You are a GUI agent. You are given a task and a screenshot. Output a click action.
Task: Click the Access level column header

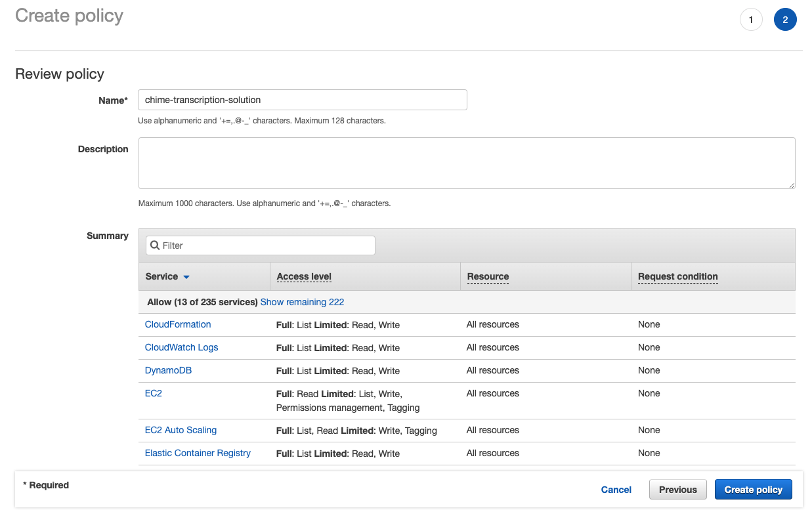click(304, 276)
